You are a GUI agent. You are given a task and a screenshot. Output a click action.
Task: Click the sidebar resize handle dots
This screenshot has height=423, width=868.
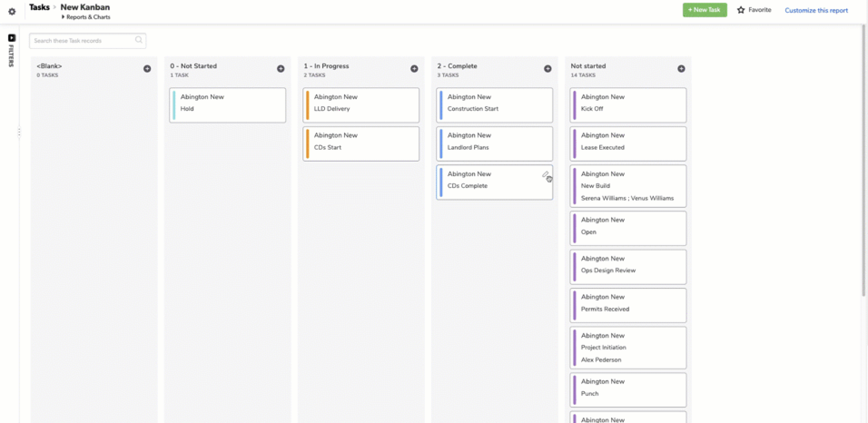click(19, 132)
